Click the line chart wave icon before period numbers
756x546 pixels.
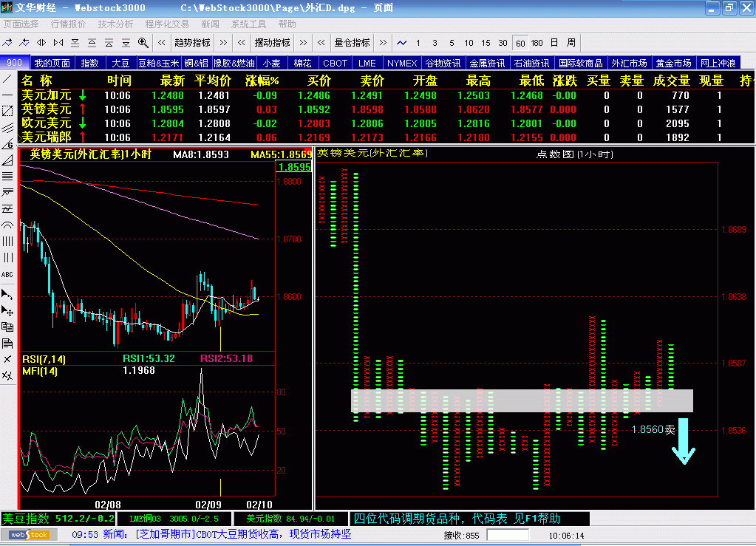click(x=401, y=43)
